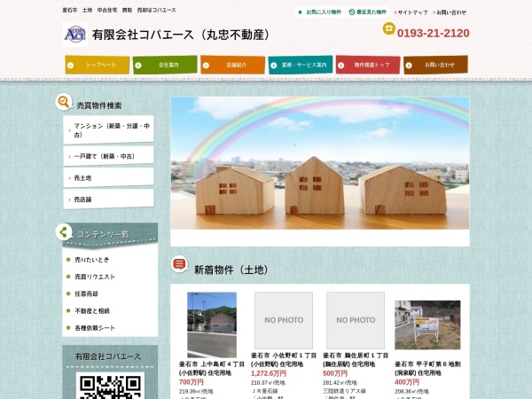Click arrow icon on brown お問い合わせ button
Image resolution: width=532 pixels, height=399 pixels.
(x=409, y=66)
